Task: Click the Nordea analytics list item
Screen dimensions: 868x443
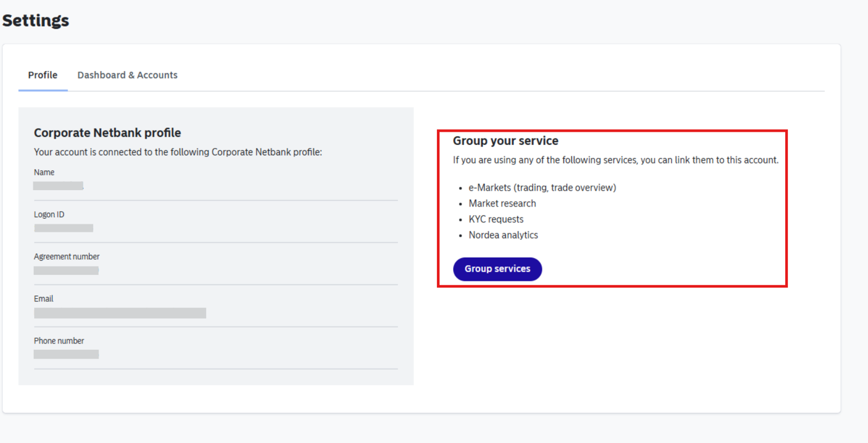Action: click(503, 235)
